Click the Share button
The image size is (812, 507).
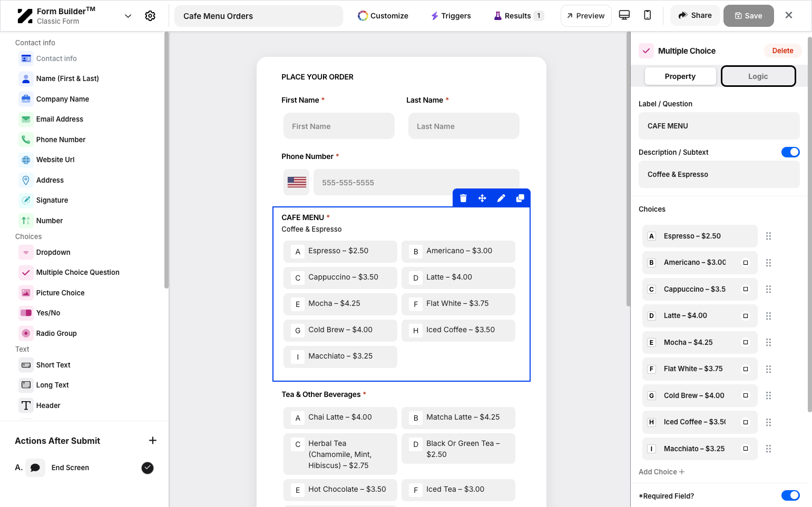pyautogui.click(x=695, y=15)
